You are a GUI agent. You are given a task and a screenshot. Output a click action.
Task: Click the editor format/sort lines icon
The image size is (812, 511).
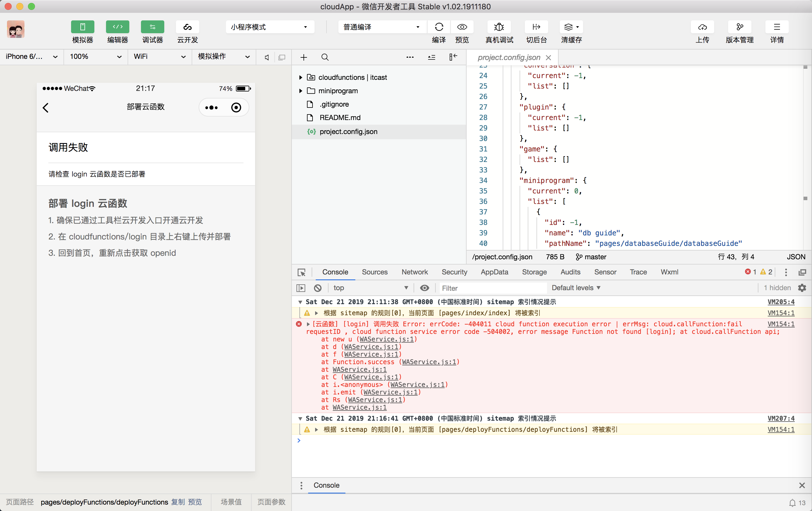(x=431, y=57)
